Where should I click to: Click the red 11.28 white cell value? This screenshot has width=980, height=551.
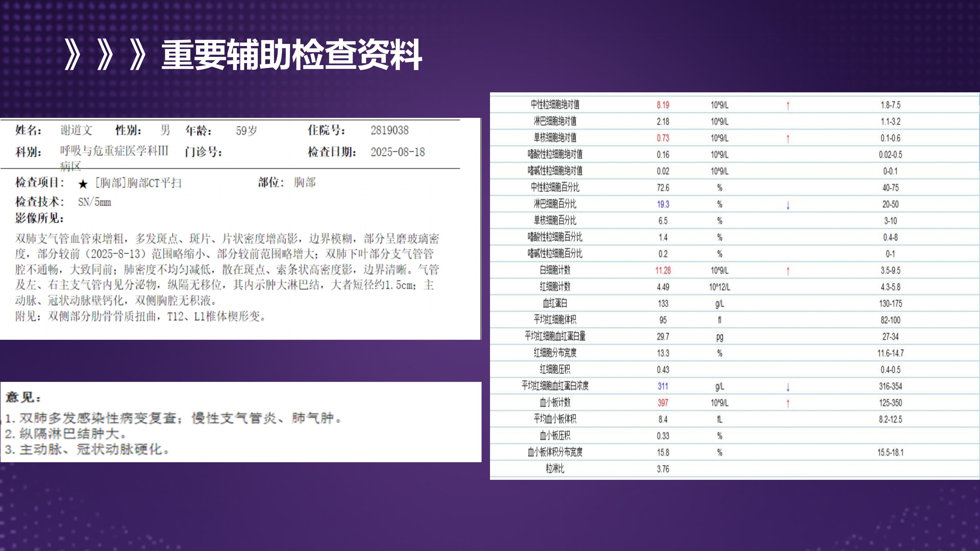click(663, 270)
